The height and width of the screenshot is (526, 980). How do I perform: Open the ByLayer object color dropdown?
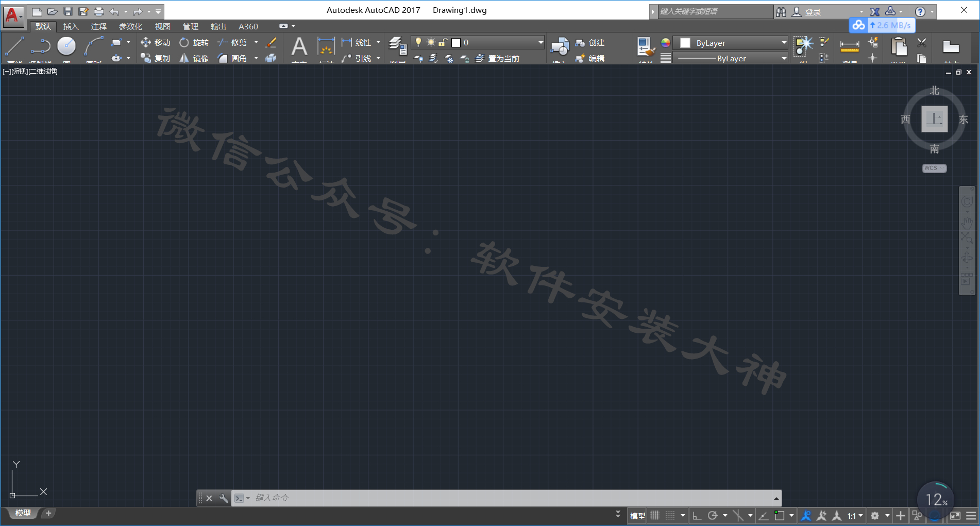coord(731,43)
